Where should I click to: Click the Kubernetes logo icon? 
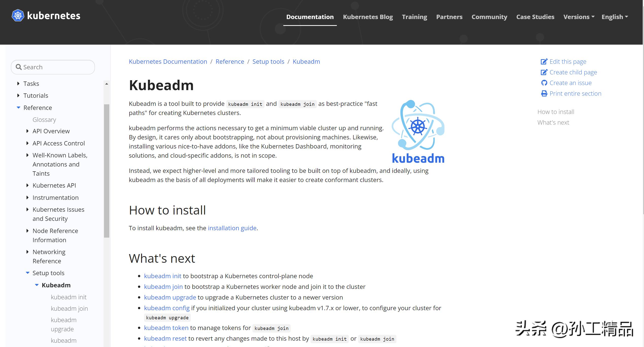pos(18,15)
